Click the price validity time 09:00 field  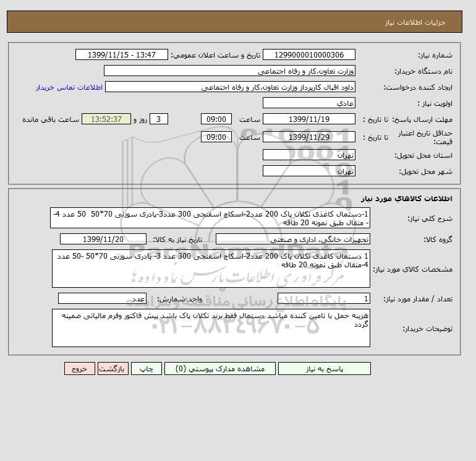tap(216, 137)
